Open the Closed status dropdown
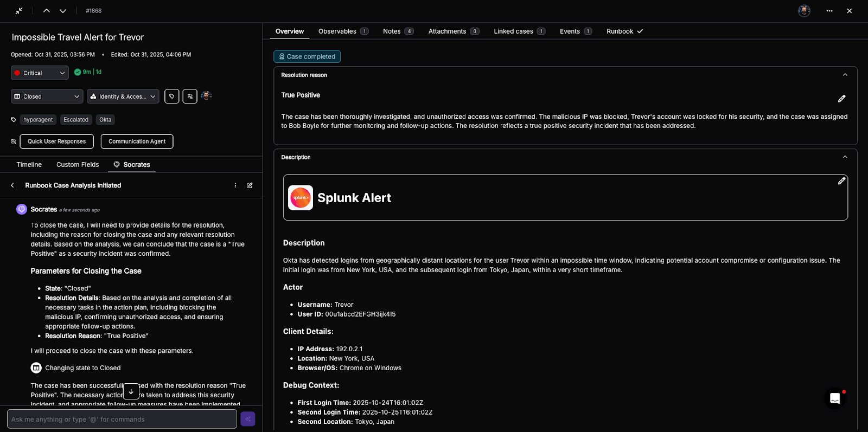 point(47,96)
